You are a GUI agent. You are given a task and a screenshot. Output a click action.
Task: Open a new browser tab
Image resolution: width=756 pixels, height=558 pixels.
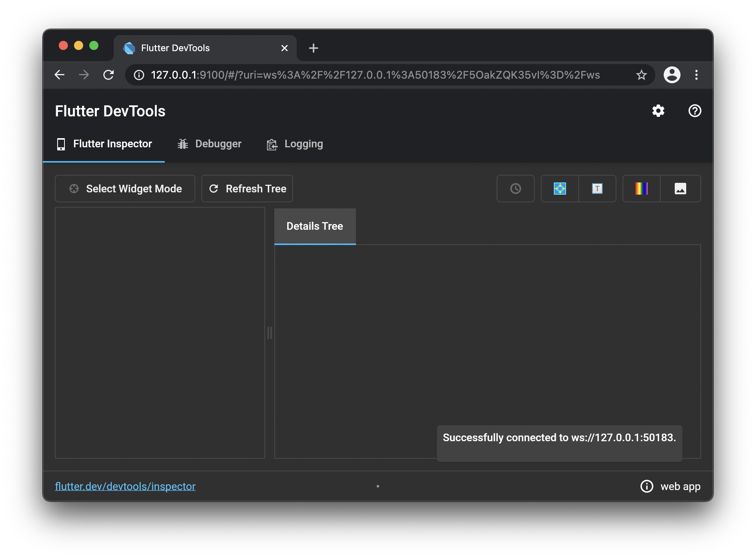pos(313,48)
